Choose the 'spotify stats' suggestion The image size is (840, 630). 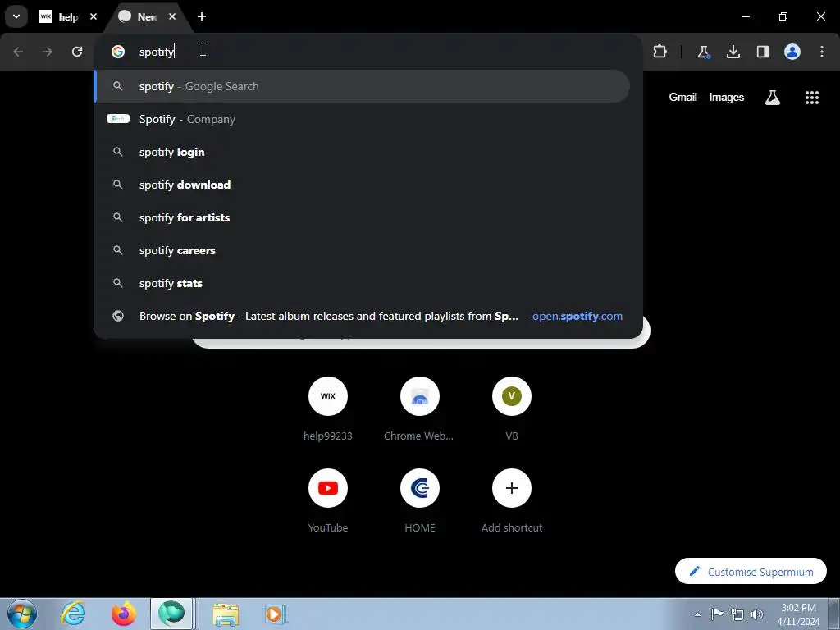(362, 283)
